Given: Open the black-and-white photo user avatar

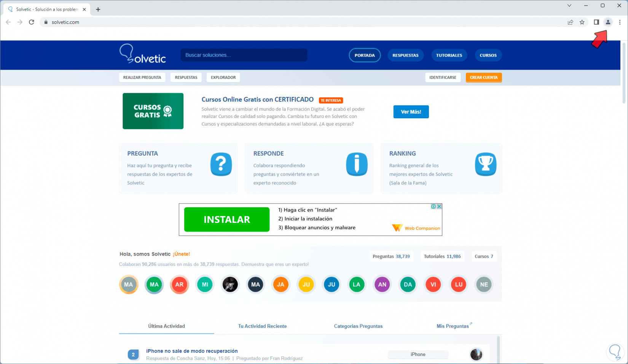Looking at the screenshot, I should (x=230, y=285).
